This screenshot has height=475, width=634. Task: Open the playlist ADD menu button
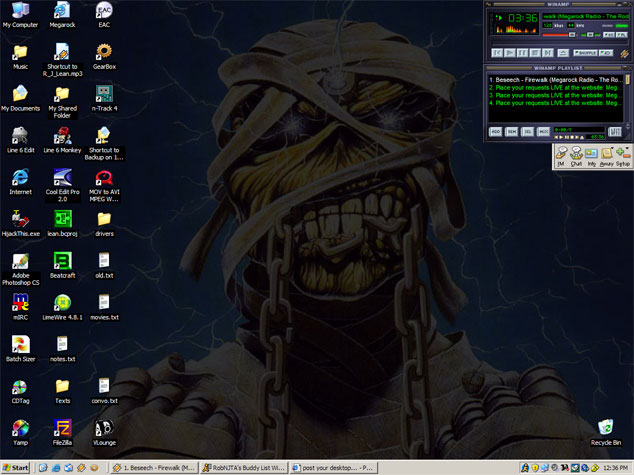(x=495, y=131)
